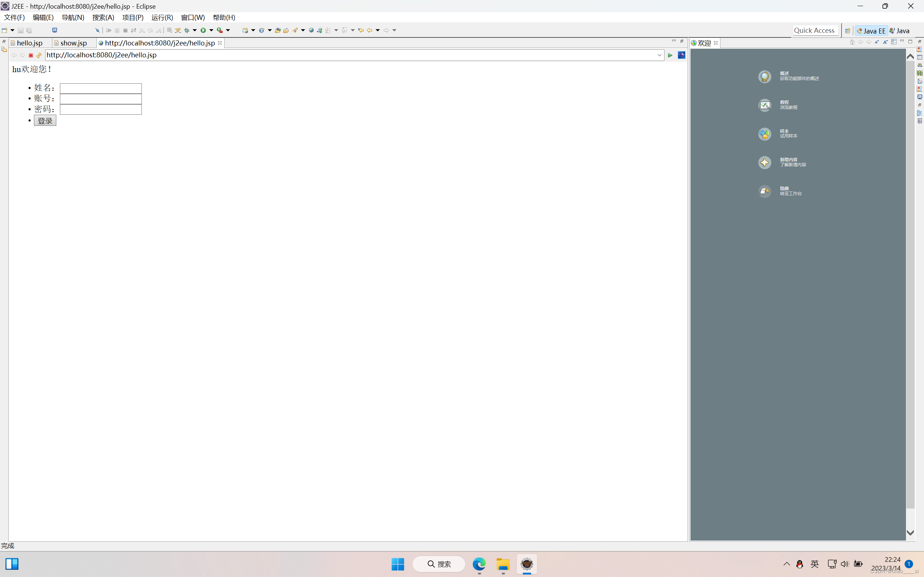Click the green Run toolbar icon
Viewport: 924px width, 577px height.
[x=203, y=30]
